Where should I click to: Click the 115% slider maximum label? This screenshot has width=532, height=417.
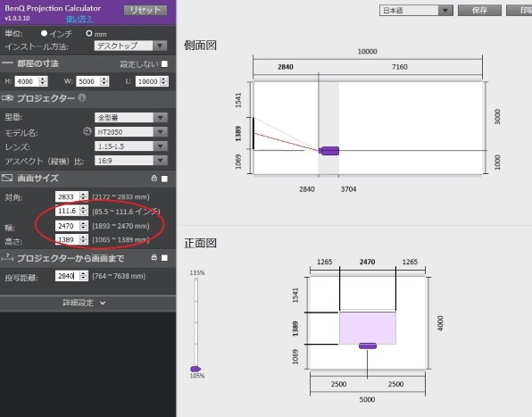pos(197,273)
